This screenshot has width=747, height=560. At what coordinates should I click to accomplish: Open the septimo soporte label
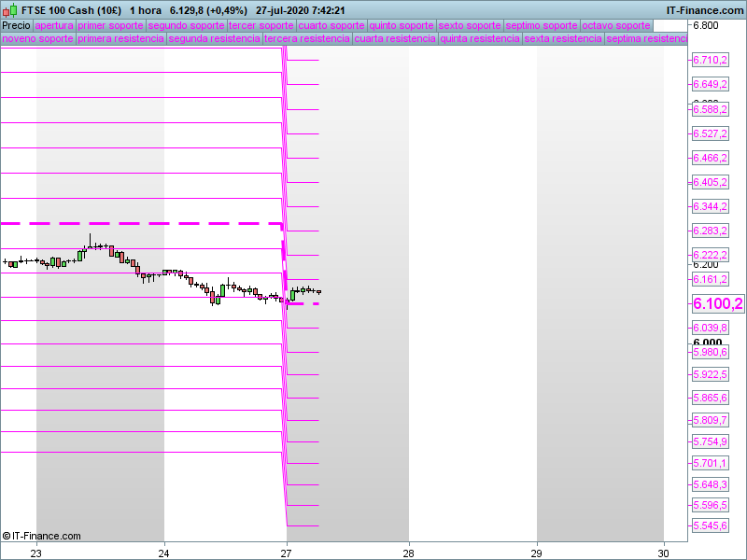coord(542,26)
